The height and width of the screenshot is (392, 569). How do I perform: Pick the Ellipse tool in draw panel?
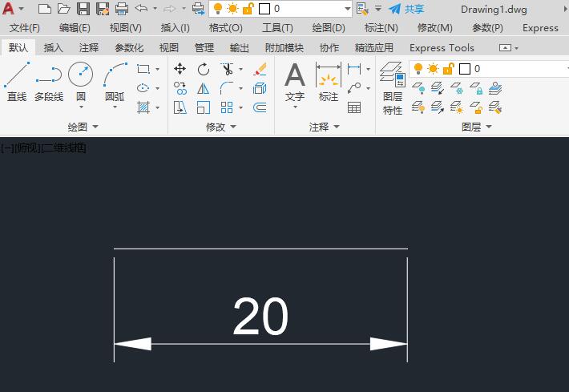pyautogui.click(x=143, y=88)
